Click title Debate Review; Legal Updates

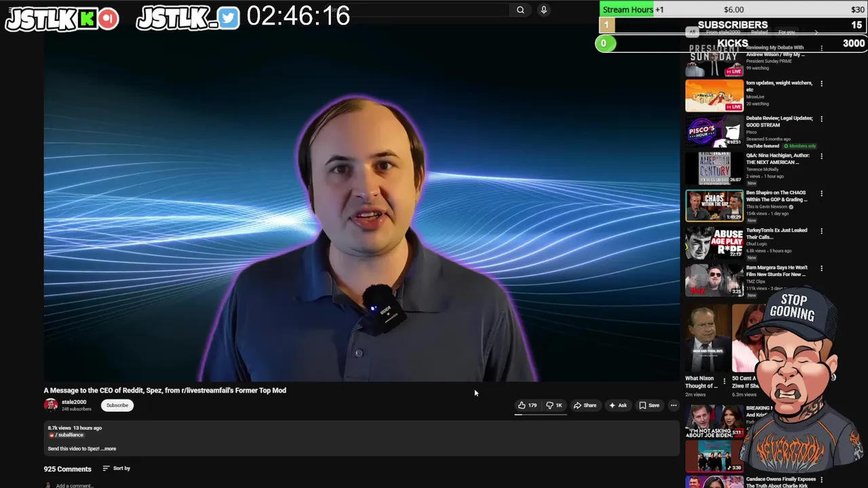coord(779,121)
